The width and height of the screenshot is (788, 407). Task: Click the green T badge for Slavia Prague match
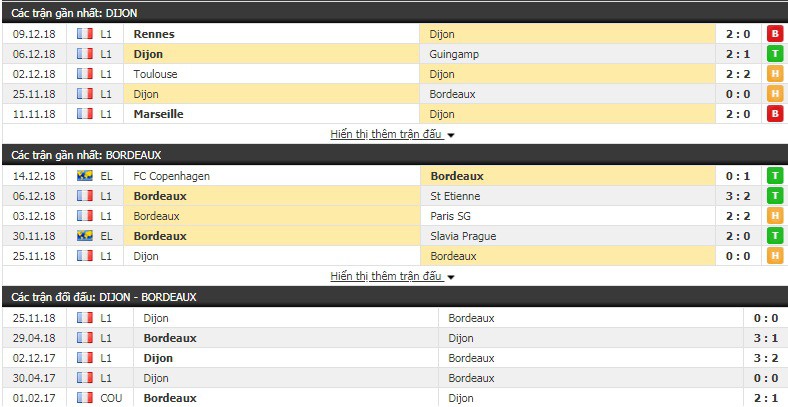click(x=775, y=236)
